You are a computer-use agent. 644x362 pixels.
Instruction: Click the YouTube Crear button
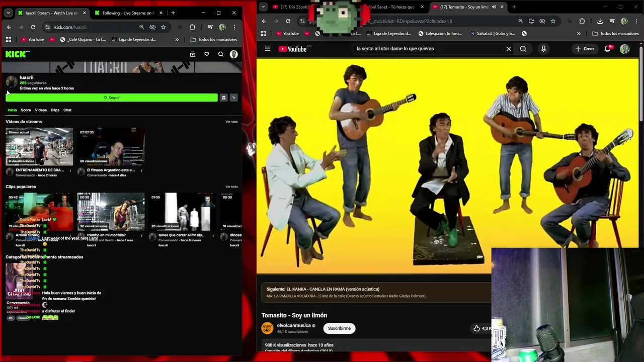coord(585,49)
